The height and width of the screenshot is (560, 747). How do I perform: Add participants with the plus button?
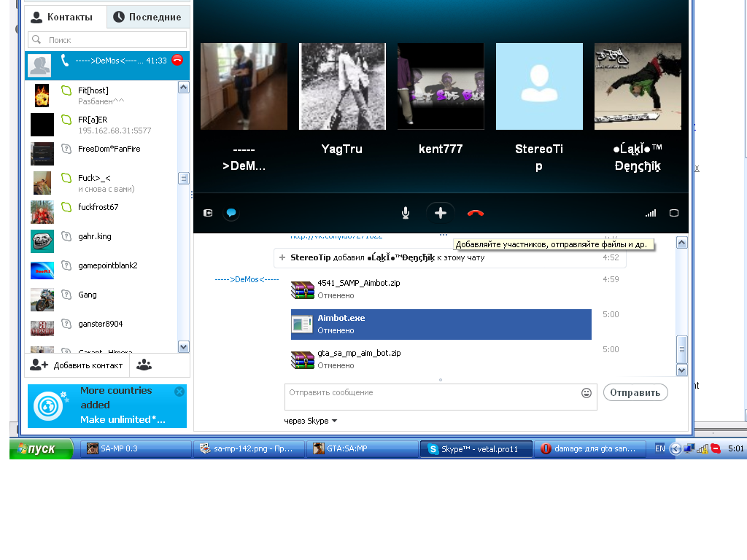tap(440, 213)
